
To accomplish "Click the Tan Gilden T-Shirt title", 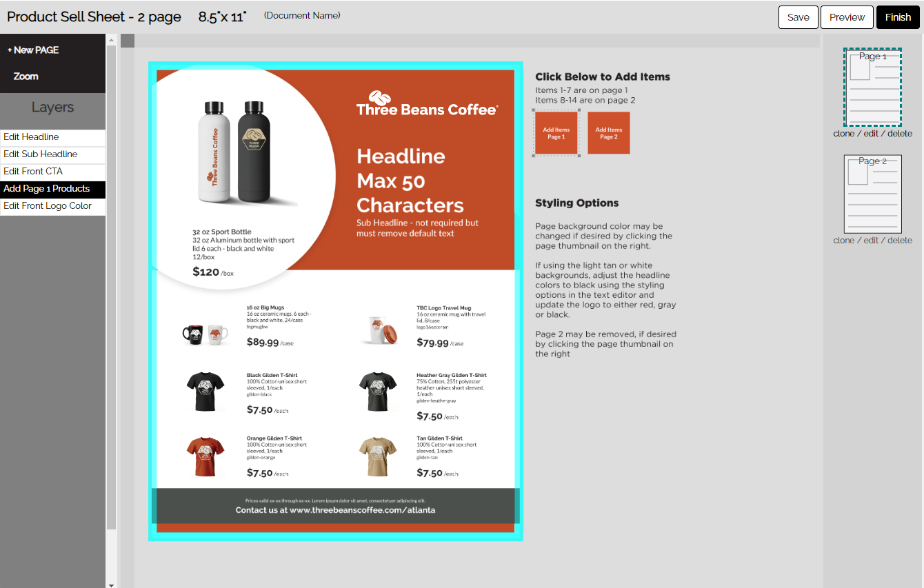I will pyautogui.click(x=440, y=438).
